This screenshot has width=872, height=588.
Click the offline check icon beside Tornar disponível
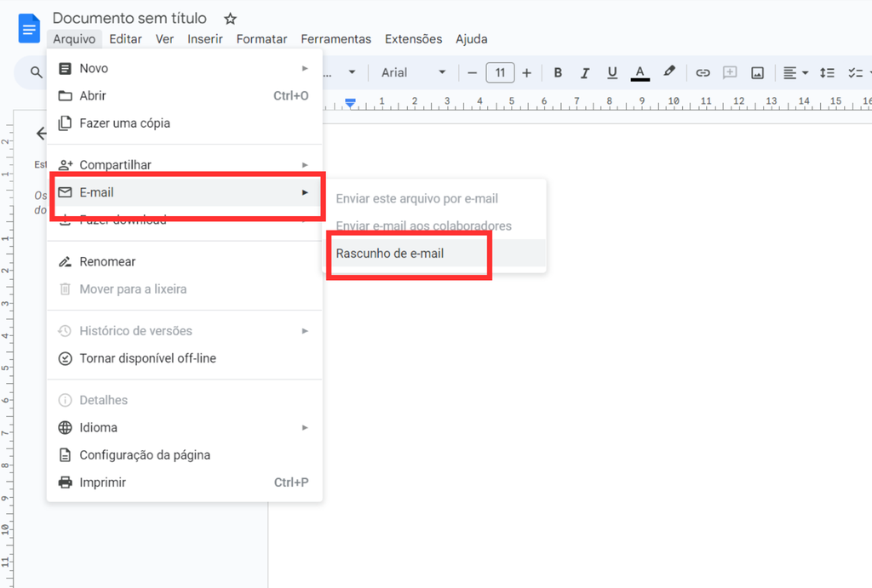click(x=65, y=358)
